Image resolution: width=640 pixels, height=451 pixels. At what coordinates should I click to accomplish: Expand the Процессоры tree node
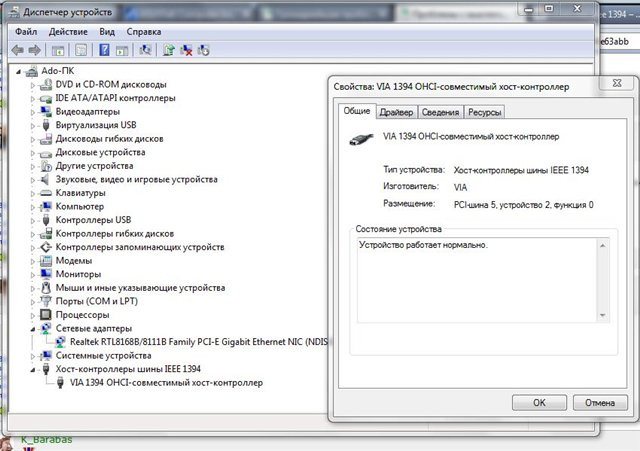pos(33,314)
